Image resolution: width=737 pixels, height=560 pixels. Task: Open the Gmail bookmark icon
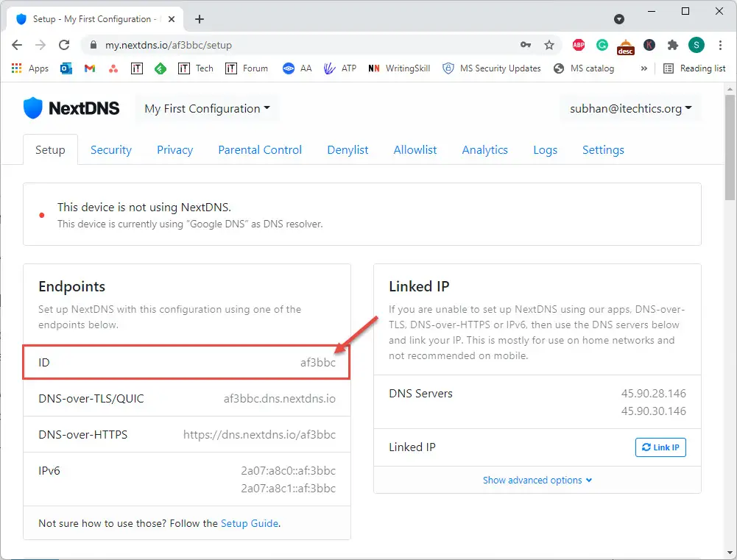[x=90, y=68]
